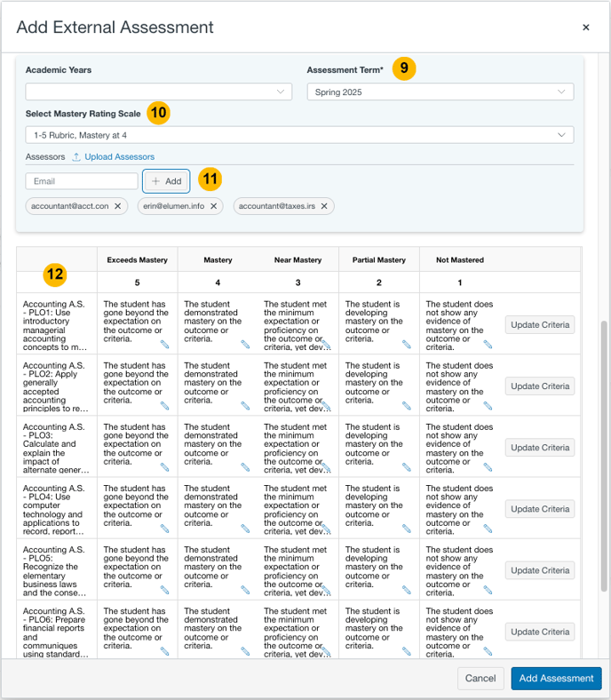Edit Not Mastered pencil in PLO2 row
The width and height of the screenshot is (611, 700).
[x=488, y=406]
